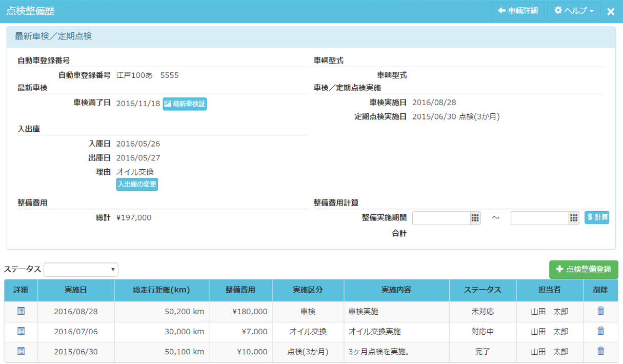
Task: Click 対応中 status cell
Action: (483, 332)
